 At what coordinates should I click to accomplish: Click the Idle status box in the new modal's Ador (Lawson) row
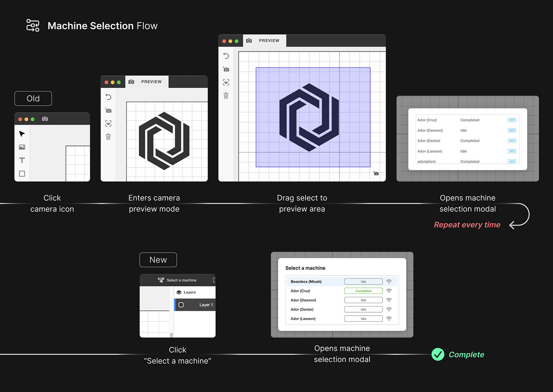click(x=363, y=319)
